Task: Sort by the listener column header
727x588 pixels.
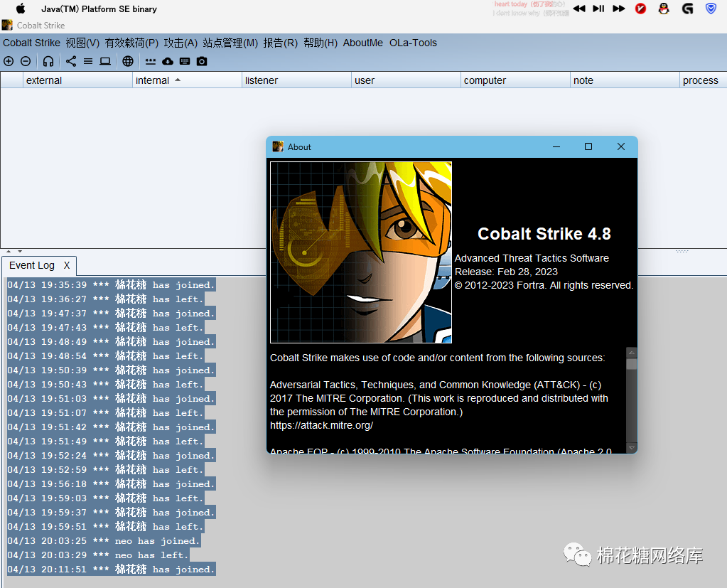Action: tap(297, 80)
